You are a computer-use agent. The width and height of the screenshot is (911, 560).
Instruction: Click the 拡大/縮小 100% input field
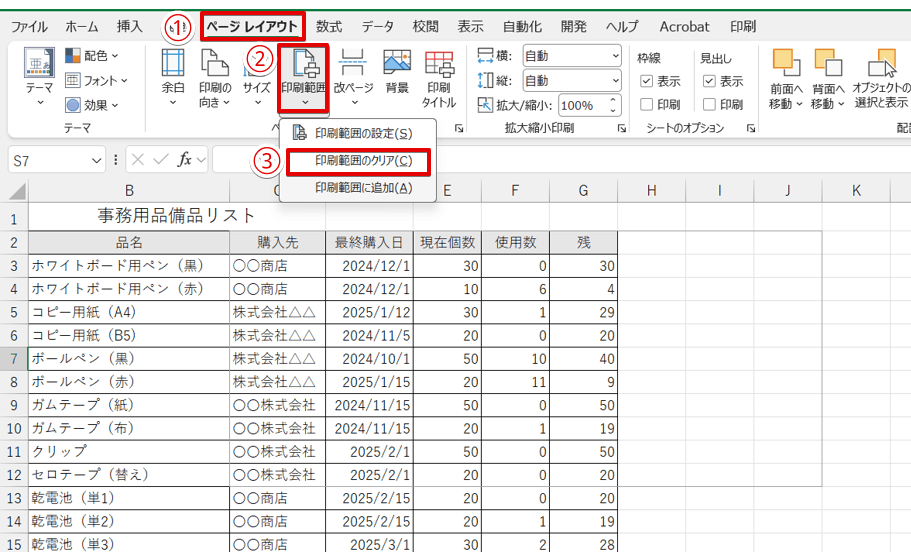(x=583, y=105)
